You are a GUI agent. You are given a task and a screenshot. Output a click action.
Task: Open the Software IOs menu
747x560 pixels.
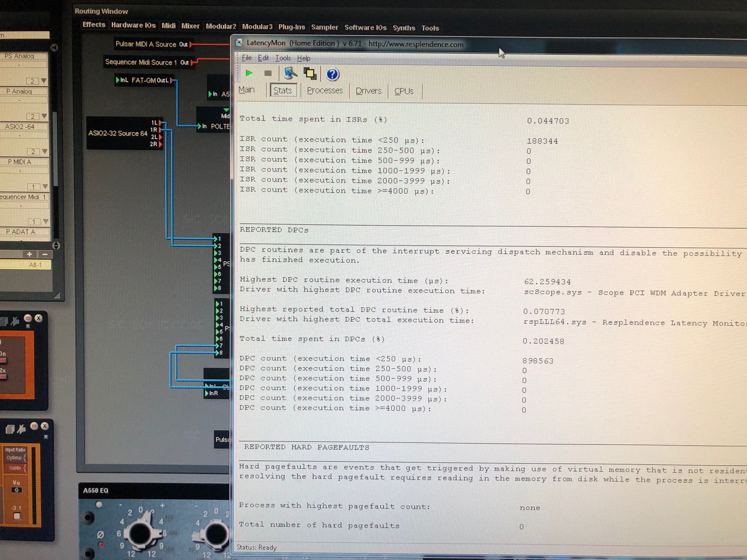pos(365,27)
